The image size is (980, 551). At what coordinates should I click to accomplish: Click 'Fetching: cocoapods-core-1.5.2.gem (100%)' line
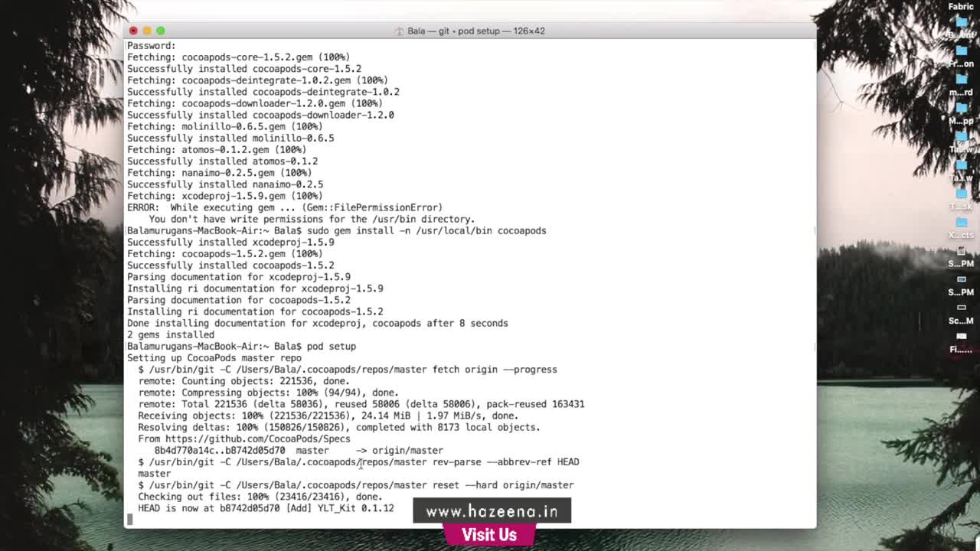238,57
